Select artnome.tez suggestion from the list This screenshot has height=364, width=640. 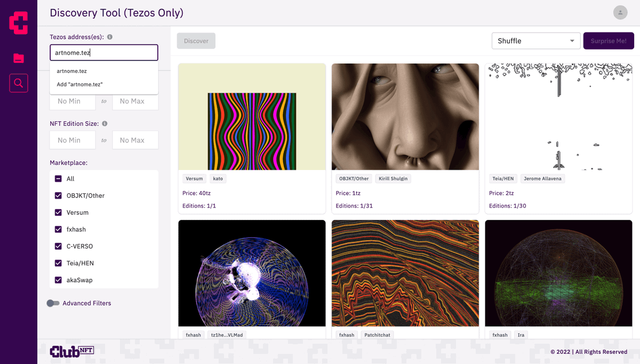[x=104, y=71]
